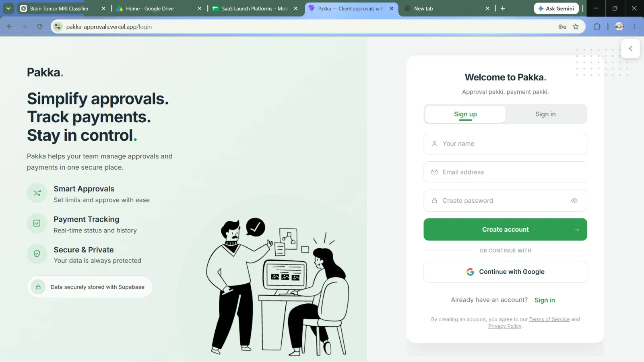
Task: Switch to SaaS Launch Platforms tab
Action: point(254,8)
